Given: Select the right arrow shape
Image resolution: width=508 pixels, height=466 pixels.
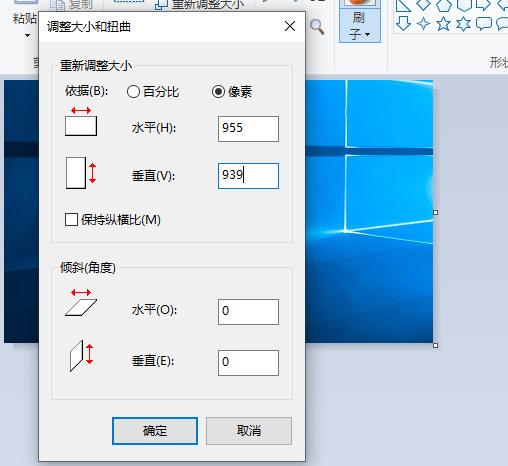Looking at the screenshot, I should tap(484, 5).
